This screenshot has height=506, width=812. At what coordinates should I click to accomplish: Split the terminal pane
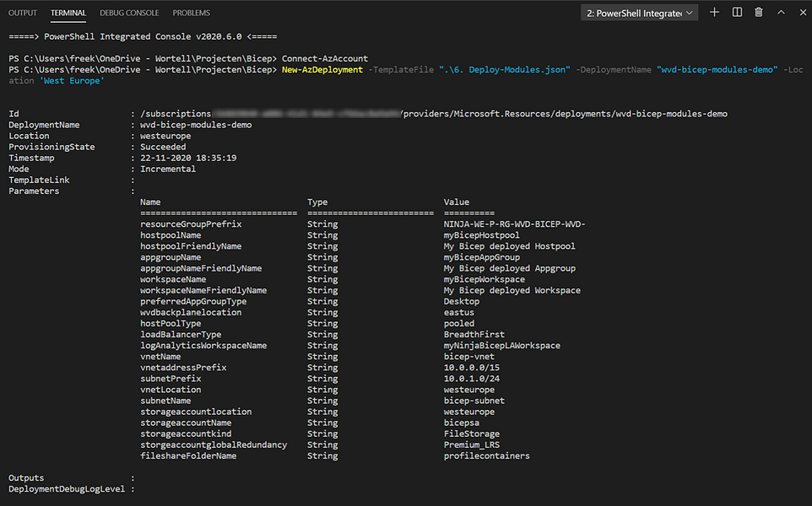pyautogui.click(x=737, y=13)
